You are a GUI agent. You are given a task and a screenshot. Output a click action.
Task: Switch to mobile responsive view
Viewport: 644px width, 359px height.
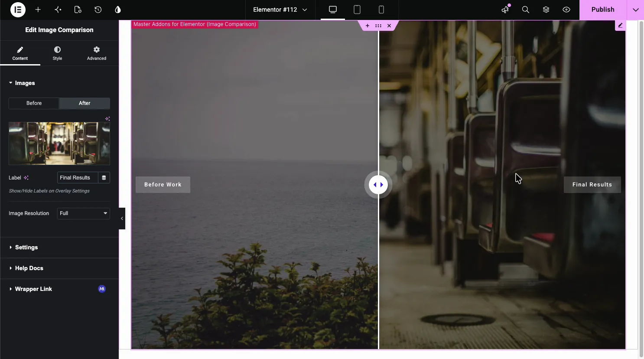381,10
